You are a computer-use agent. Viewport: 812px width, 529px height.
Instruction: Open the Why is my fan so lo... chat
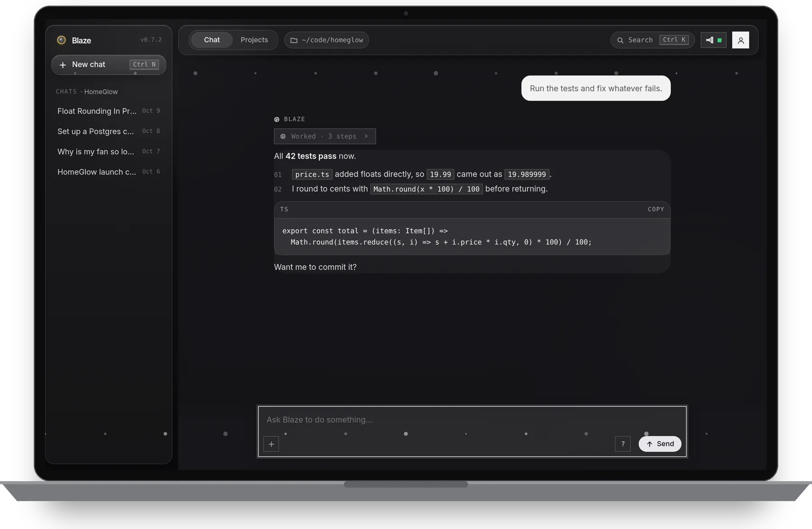[x=109, y=152]
